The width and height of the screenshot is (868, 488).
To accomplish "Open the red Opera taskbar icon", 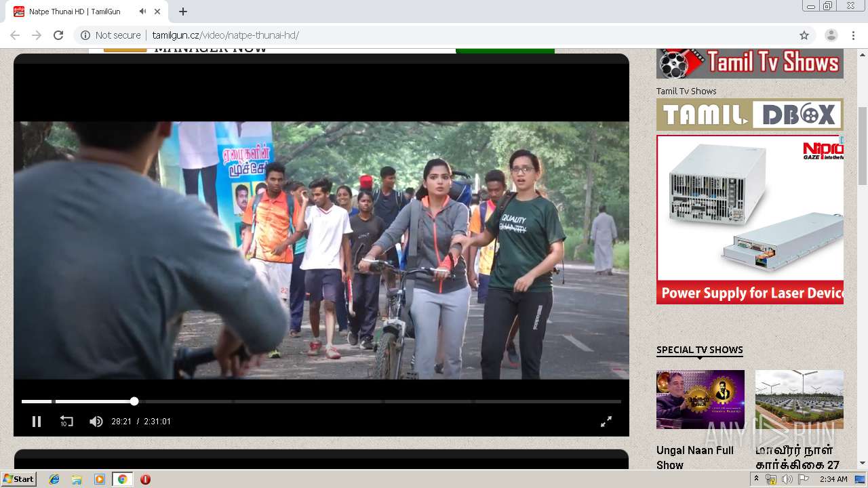I will coord(145,479).
